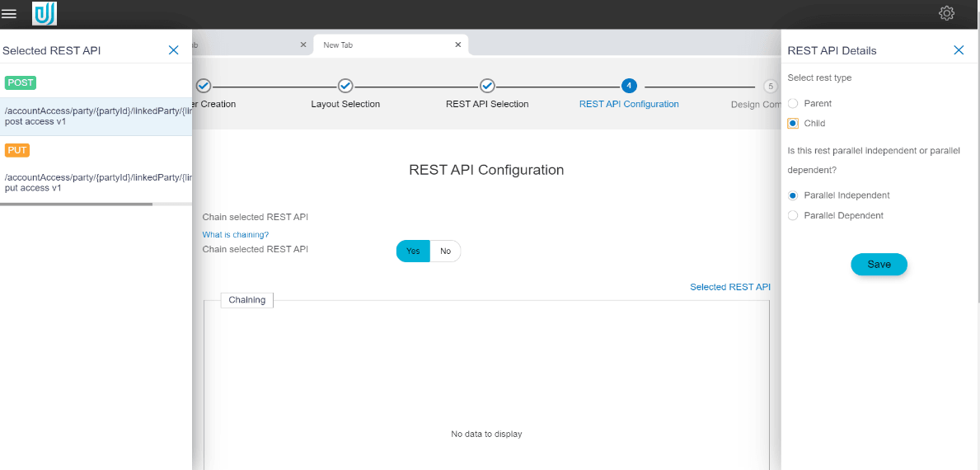Open the hamburger navigation menu
The height and width of the screenshot is (470, 980).
9,13
